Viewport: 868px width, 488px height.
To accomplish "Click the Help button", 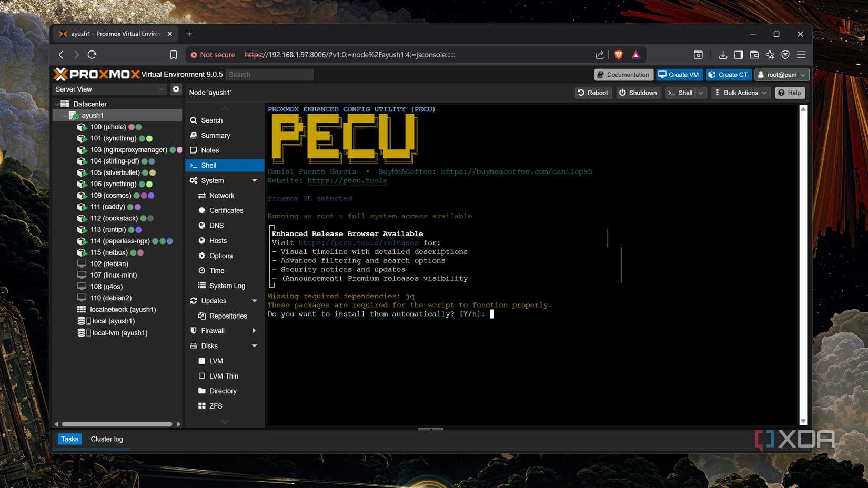I will pyautogui.click(x=790, y=93).
